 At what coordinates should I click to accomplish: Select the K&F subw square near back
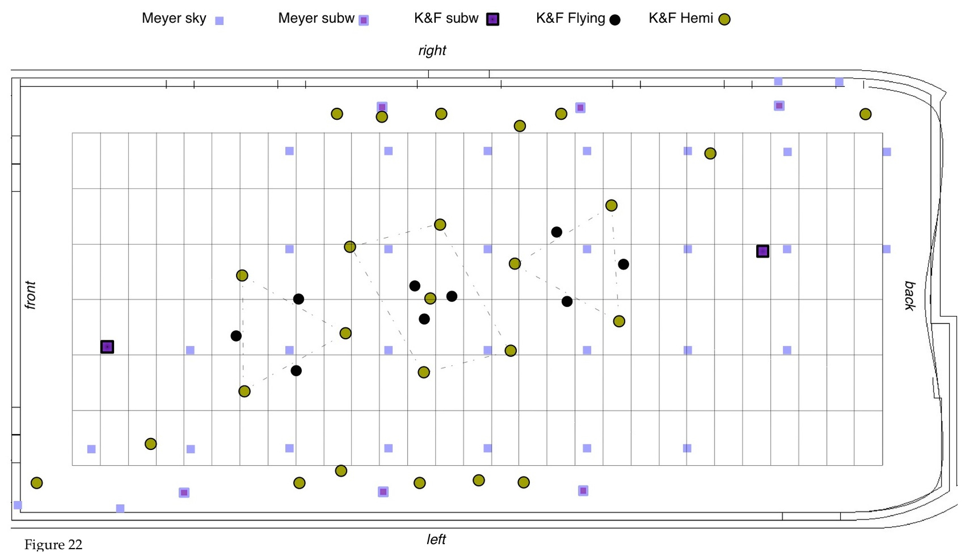(x=763, y=251)
